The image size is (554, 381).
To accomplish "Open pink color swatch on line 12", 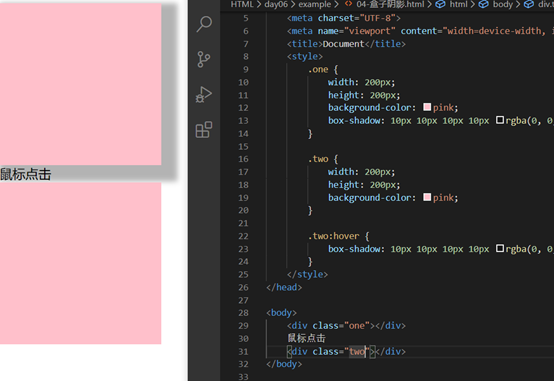I will pyautogui.click(x=427, y=107).
